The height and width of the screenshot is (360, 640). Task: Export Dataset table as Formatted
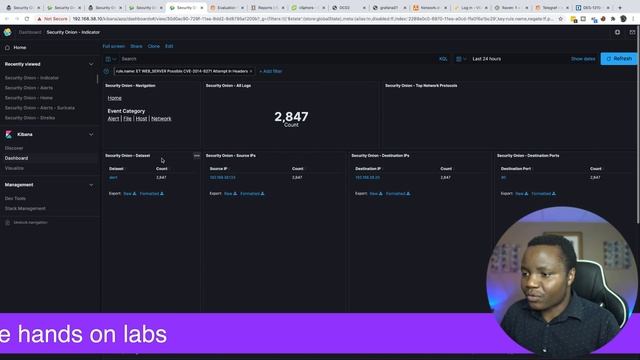[x=151, y=194]
